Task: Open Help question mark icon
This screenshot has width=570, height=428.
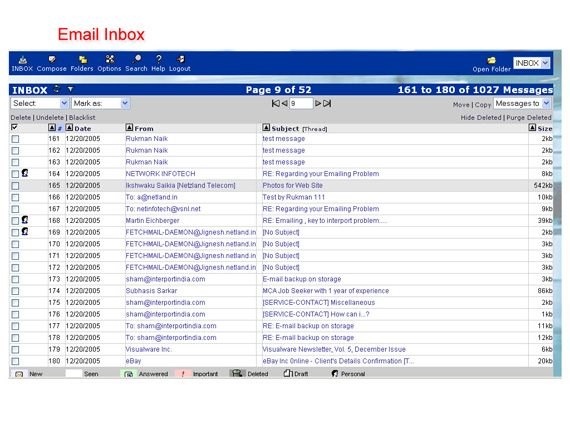Action: pyautogui.click(x=158, y=59)
